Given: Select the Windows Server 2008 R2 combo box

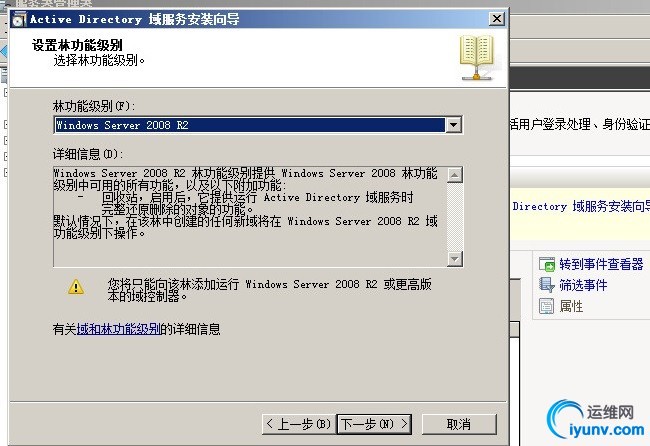Looking at the screenshot, I should click(x=258, y=125).
